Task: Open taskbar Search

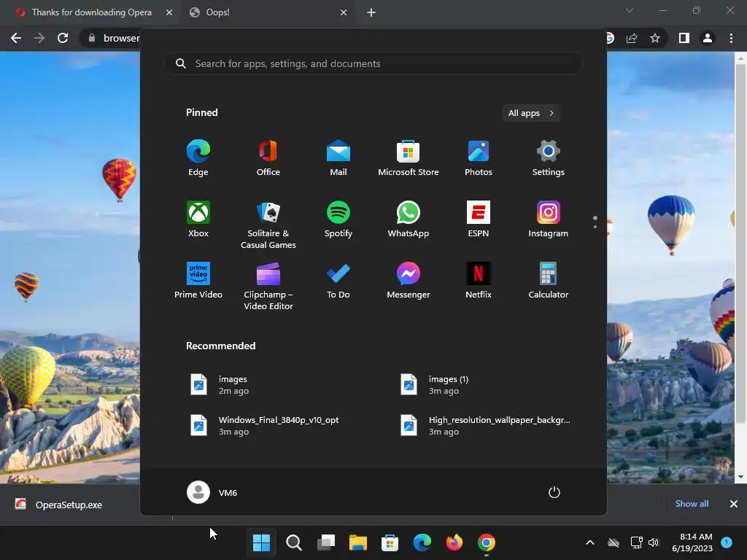Action: 293,542
